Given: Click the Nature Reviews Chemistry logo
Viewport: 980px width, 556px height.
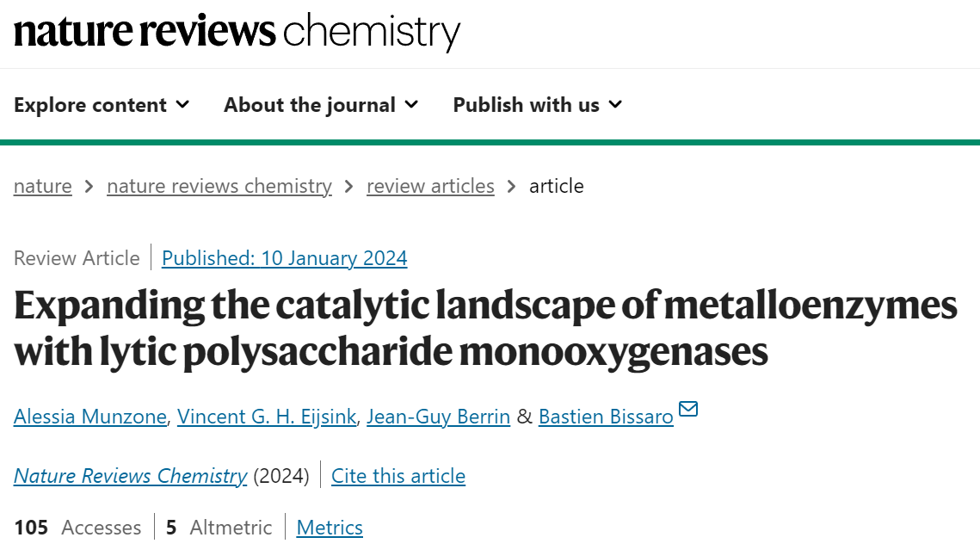Looking at the screenshot, I should pyautogui.click(x=237, y=32).
